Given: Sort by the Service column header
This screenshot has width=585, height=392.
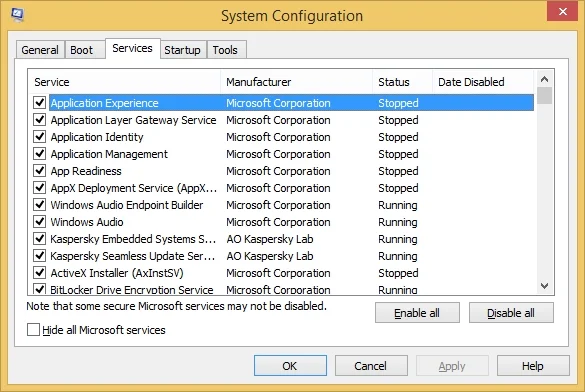Looking at the screenshot, I should [125, 82].
